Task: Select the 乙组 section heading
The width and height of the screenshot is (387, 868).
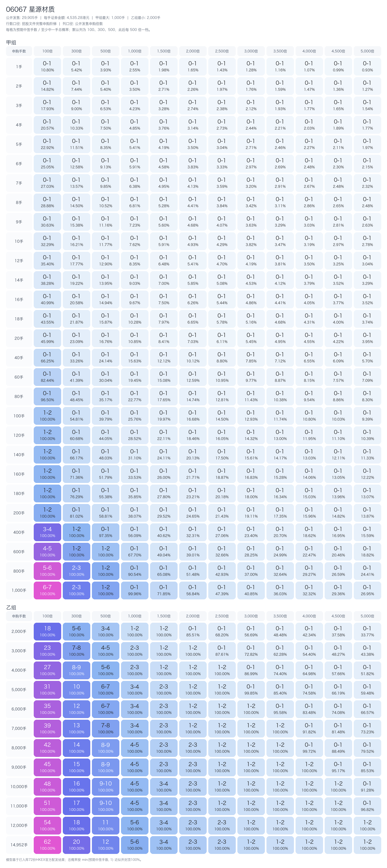Action: pos(11,607)
